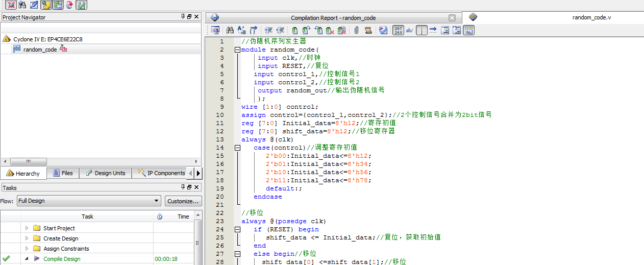Toggle bookmark on current line

295,31
